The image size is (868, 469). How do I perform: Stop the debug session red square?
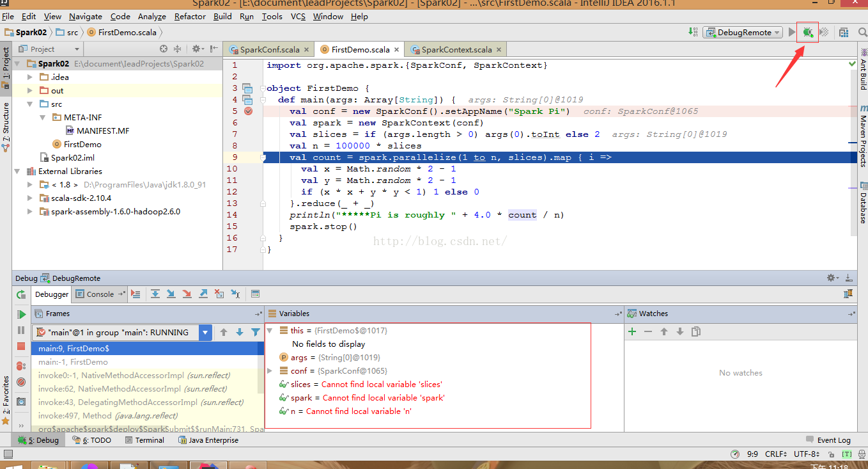click(x=21, y=346)
